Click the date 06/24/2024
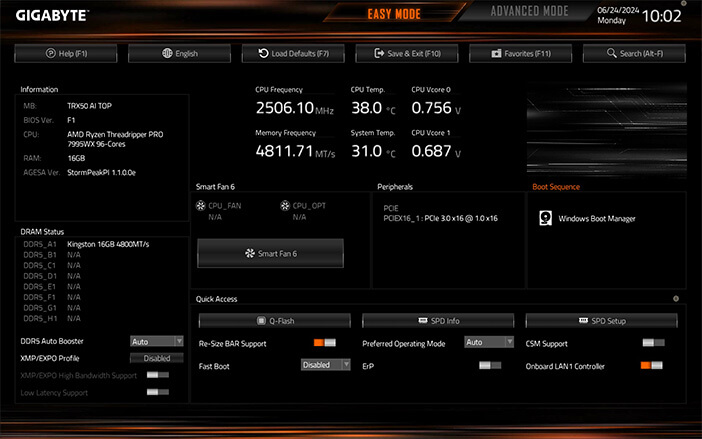The height and width of the screenshot is (439, 702). coord(618,10)
